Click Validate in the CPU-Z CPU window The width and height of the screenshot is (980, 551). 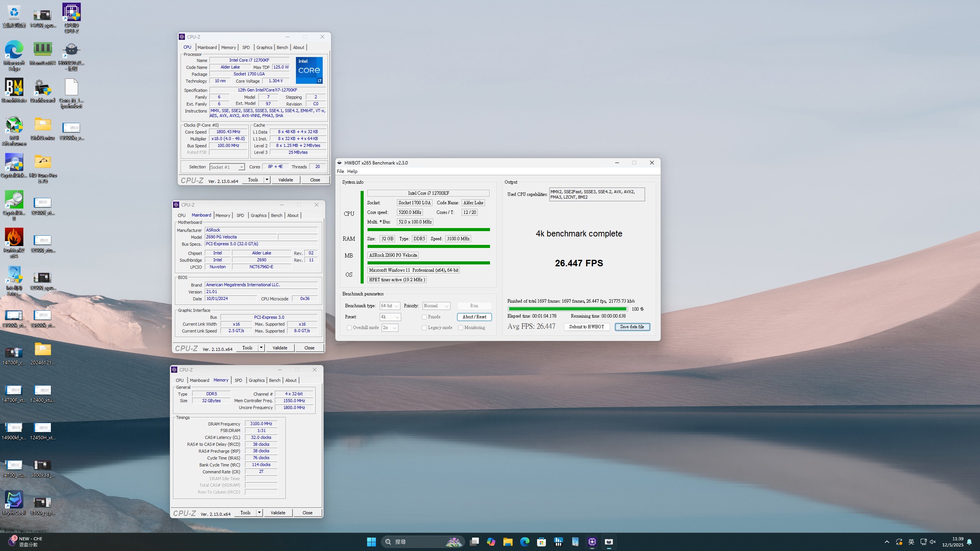tap(286, 180)
